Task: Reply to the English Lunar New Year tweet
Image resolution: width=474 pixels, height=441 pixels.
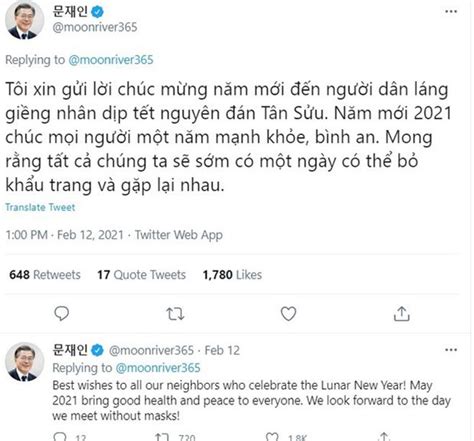Action: tap(60, 436)
